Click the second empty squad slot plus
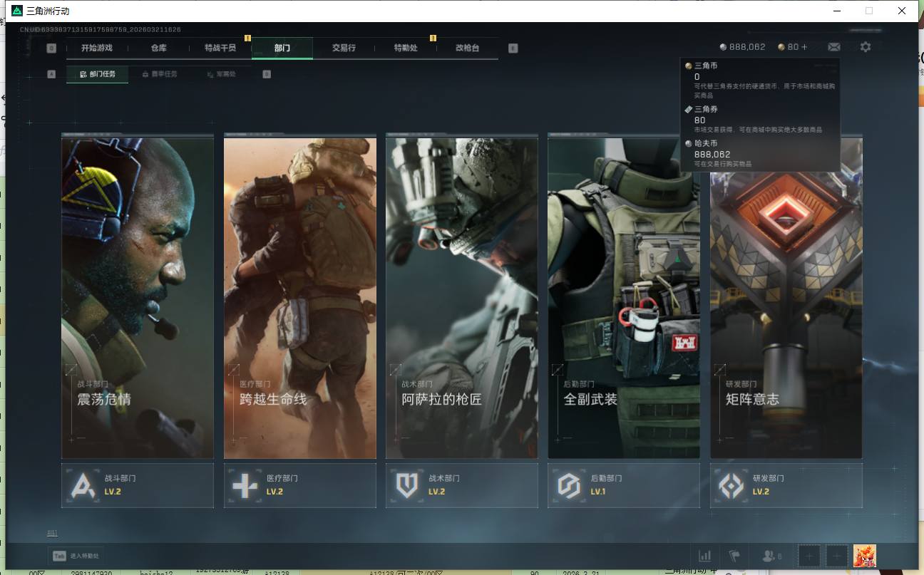This screenshot has width=924, height=575. tap(837, 556)
